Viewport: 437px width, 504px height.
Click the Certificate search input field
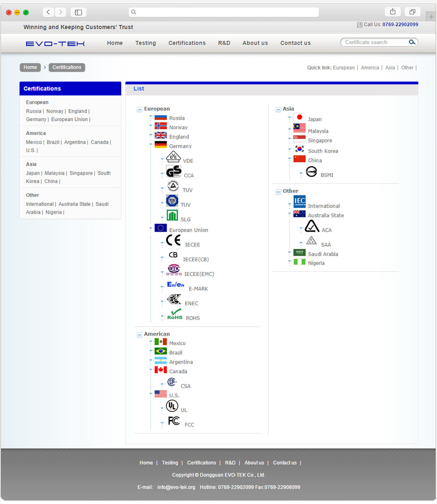[374, 42]
